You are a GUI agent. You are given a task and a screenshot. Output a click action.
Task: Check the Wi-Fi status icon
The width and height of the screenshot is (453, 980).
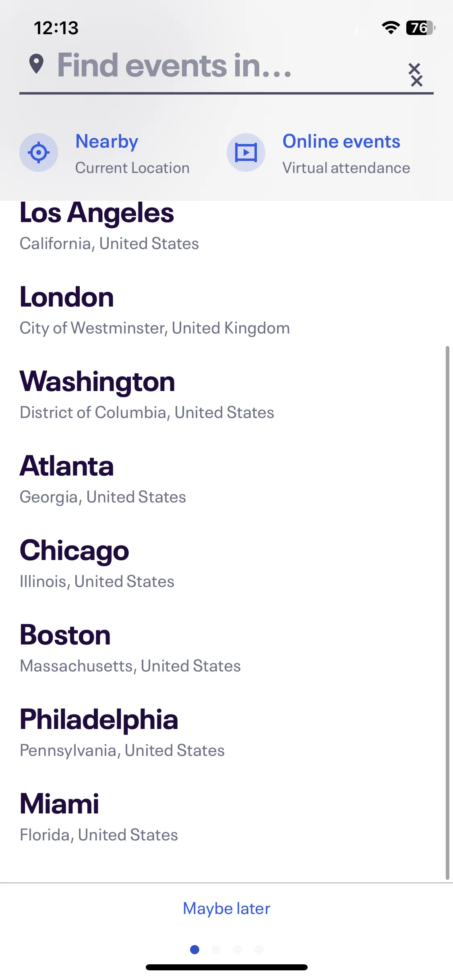[x=391, y=28]
